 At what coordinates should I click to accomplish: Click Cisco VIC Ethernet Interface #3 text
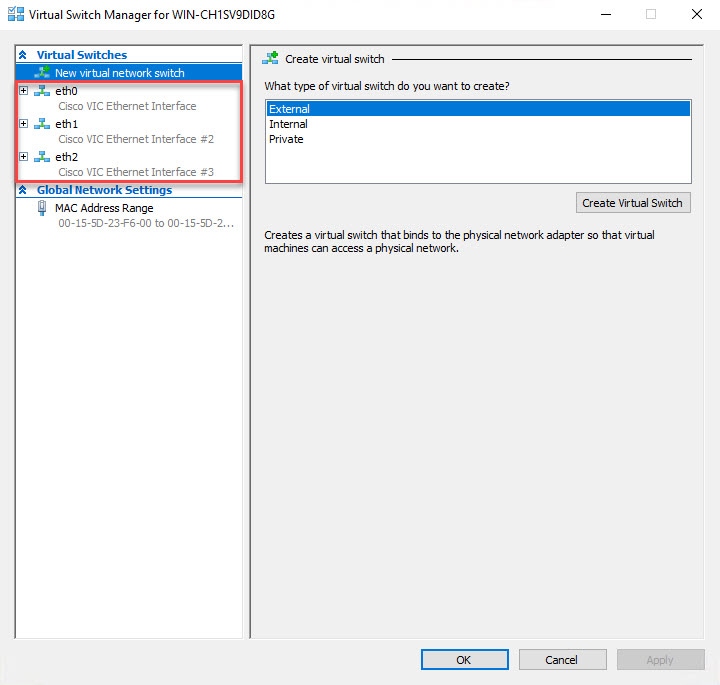[x=136, y=172]
